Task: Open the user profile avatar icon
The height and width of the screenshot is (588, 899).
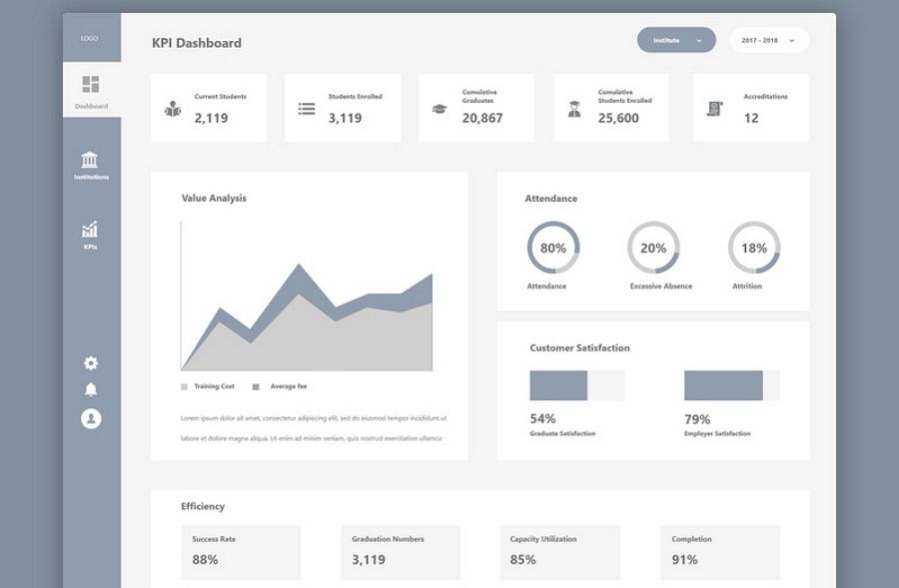Action: click(91, 419)
